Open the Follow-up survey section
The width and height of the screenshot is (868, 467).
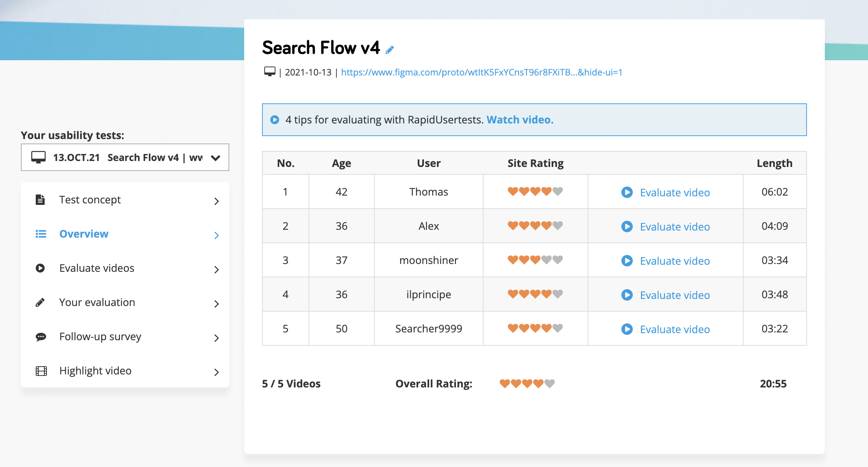(x=100, y=336)
